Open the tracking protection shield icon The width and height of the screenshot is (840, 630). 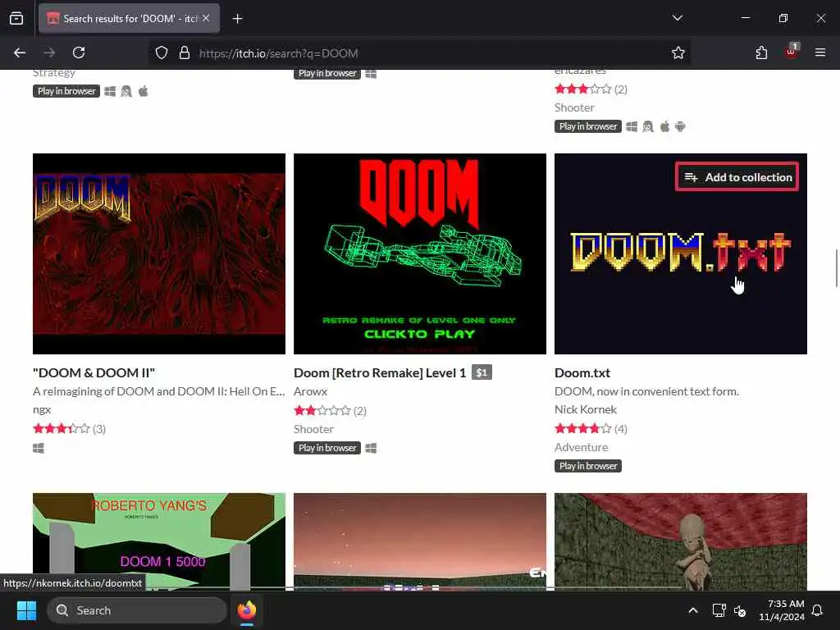(x=162, y=53)
